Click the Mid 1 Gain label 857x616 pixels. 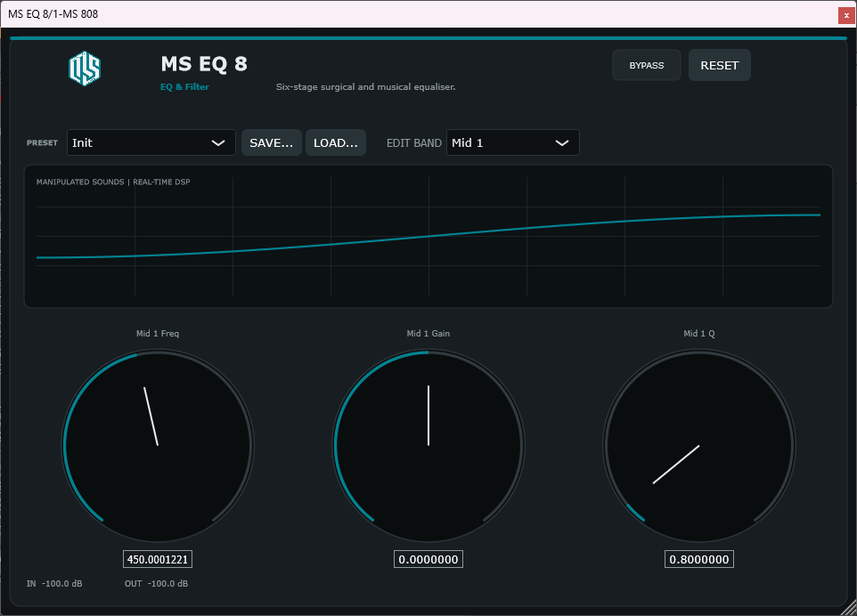click(428, 334)
